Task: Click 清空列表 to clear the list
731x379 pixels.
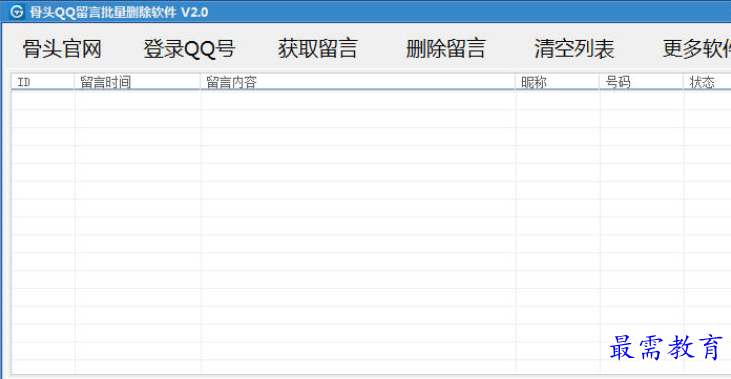Action: (x=574, y=49)
